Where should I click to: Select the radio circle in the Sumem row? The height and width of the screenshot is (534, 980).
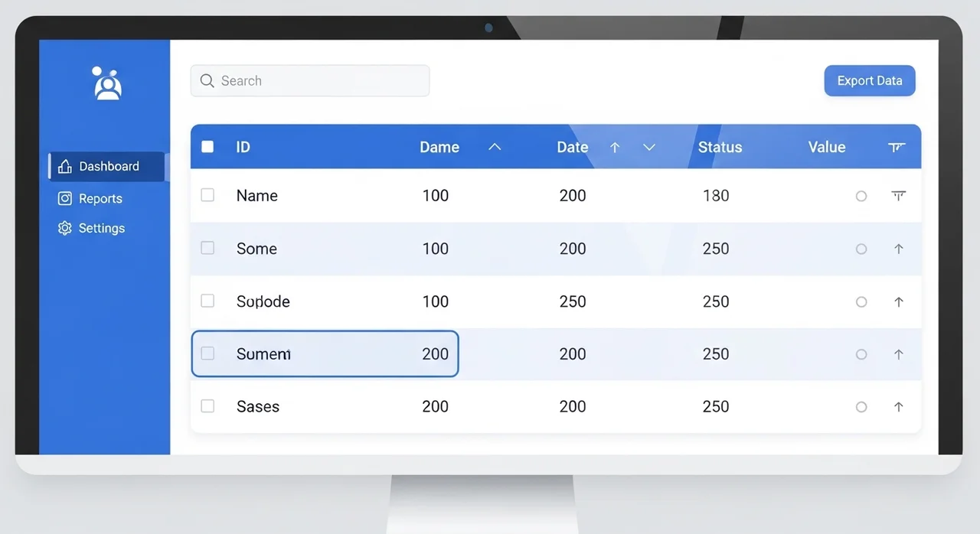861,354
